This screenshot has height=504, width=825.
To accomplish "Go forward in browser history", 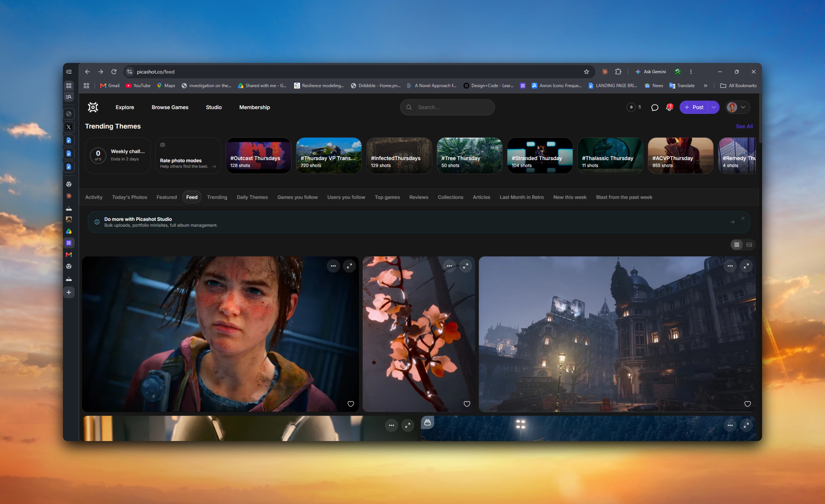I will (101, 72).
